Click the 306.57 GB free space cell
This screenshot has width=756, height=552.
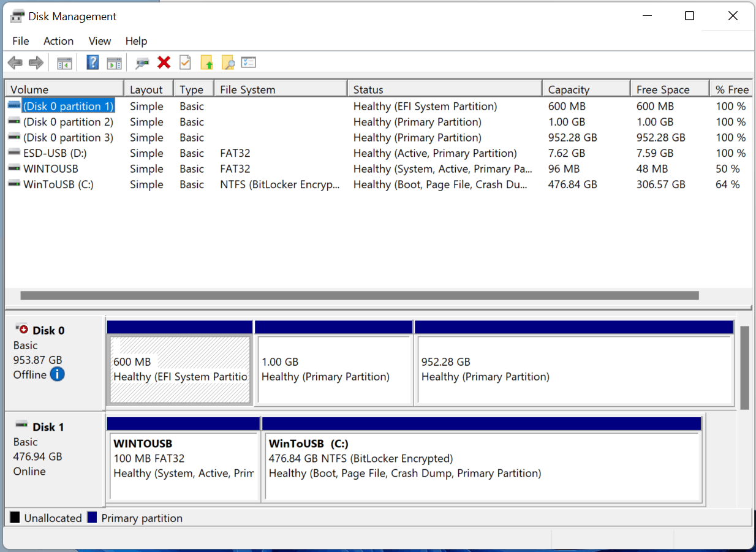[660, 184]
